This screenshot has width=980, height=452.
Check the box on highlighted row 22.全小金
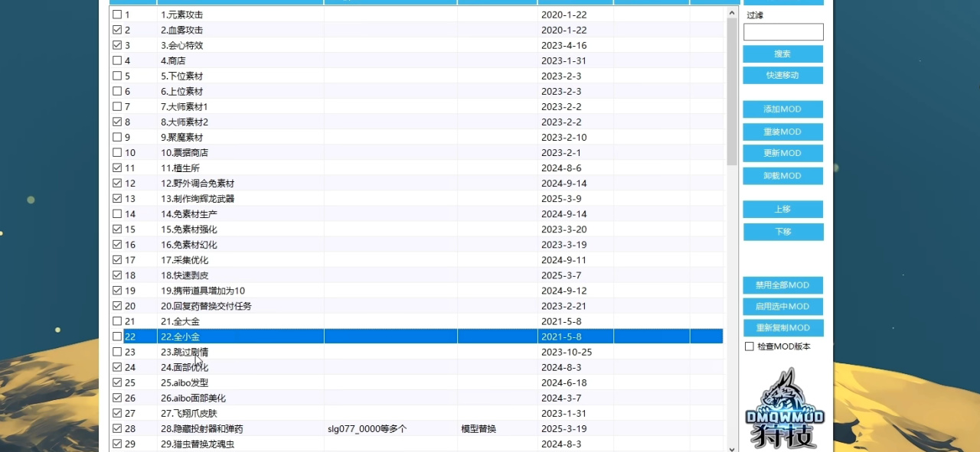[x=117, y=337]
